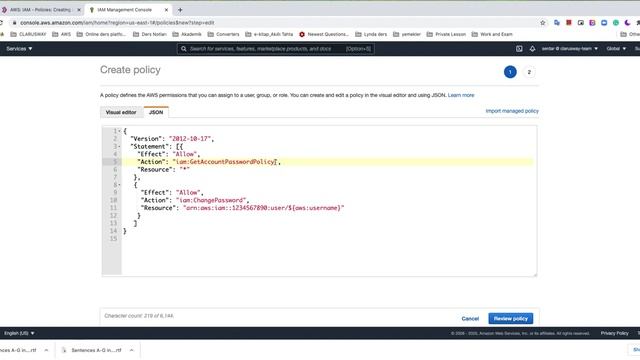
Task: Open the AWS CloudShell icon
Action: (x=519, y=49)
